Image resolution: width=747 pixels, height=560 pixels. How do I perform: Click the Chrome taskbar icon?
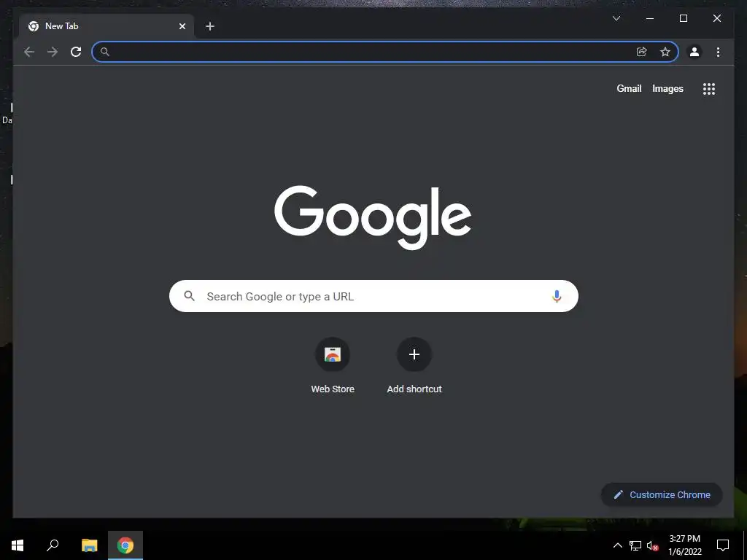tap(125, 545)
